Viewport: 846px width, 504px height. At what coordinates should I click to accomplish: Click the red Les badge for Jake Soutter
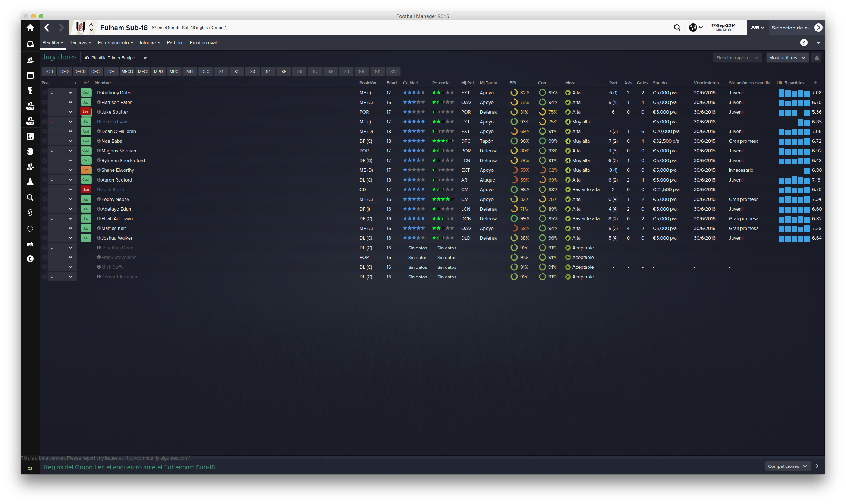coord(86,112)
